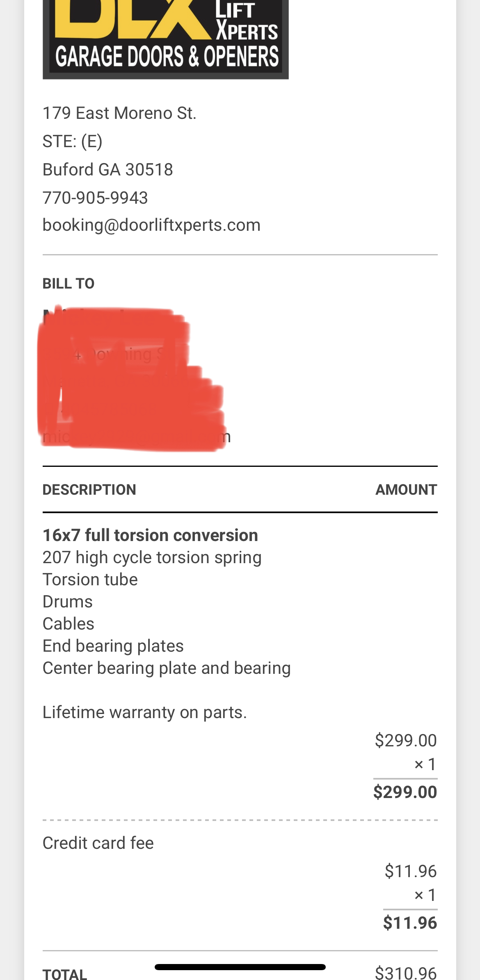This screenshot has width=480, height=980.
Task: Tap the End bearing plates line
Action: (x=113, y=646)
